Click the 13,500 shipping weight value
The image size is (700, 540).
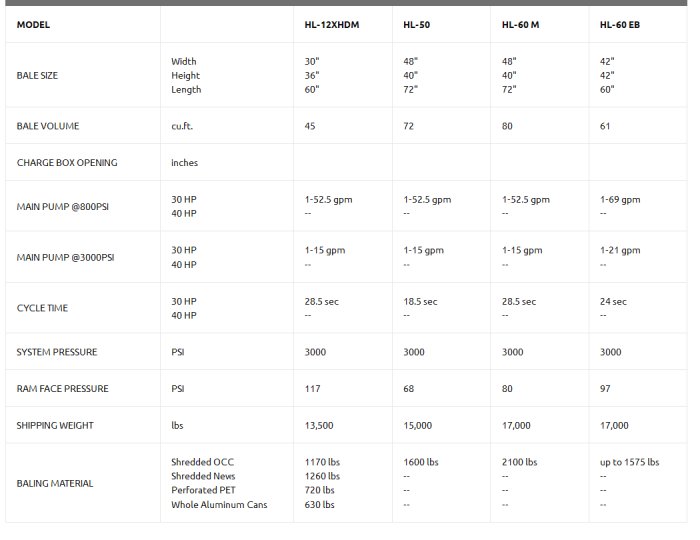pyautogui.click(x=320, y=425)
